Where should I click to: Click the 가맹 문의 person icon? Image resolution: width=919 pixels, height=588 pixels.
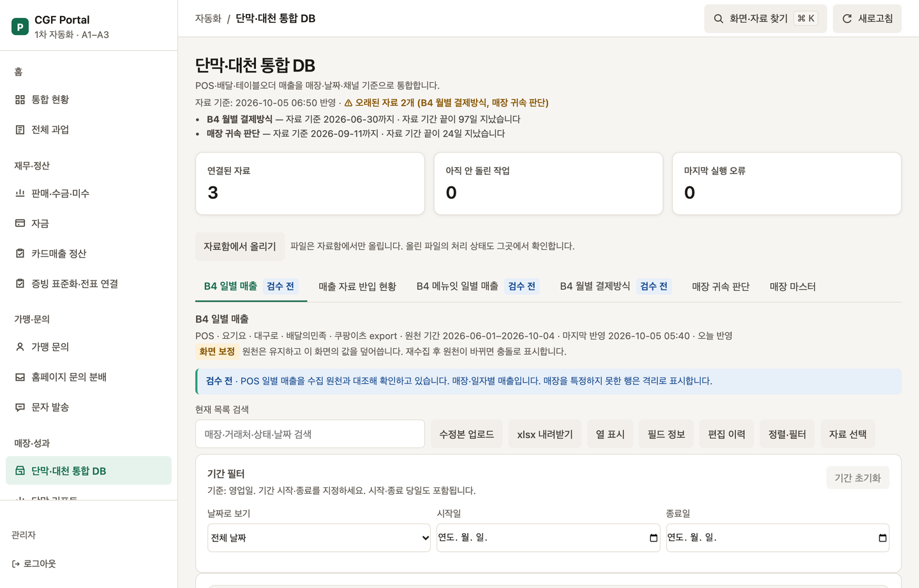click(20, 347)
